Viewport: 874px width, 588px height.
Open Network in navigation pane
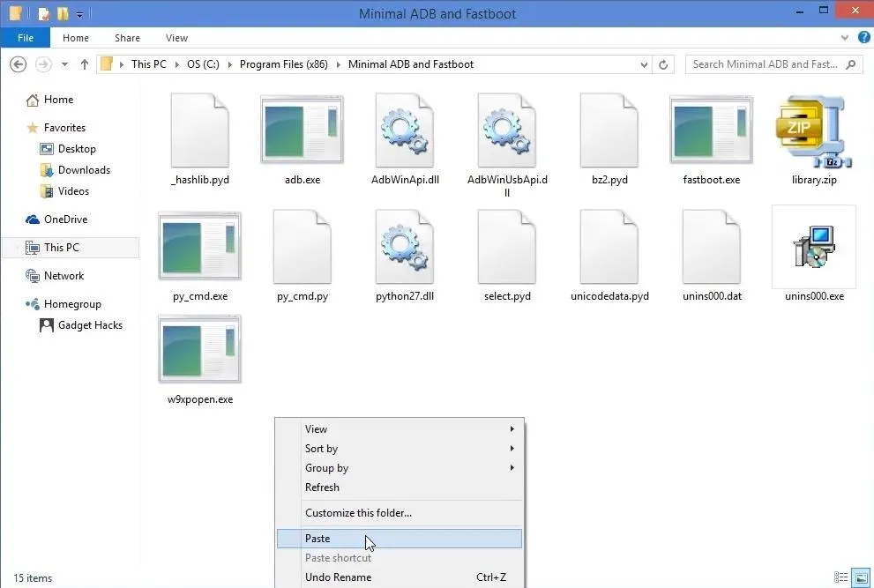(x=63, y=276)
